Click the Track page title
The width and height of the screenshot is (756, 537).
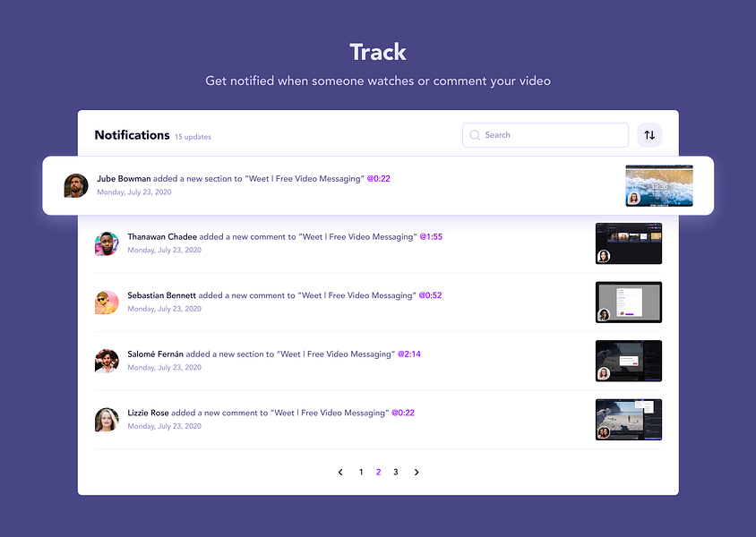378,52
